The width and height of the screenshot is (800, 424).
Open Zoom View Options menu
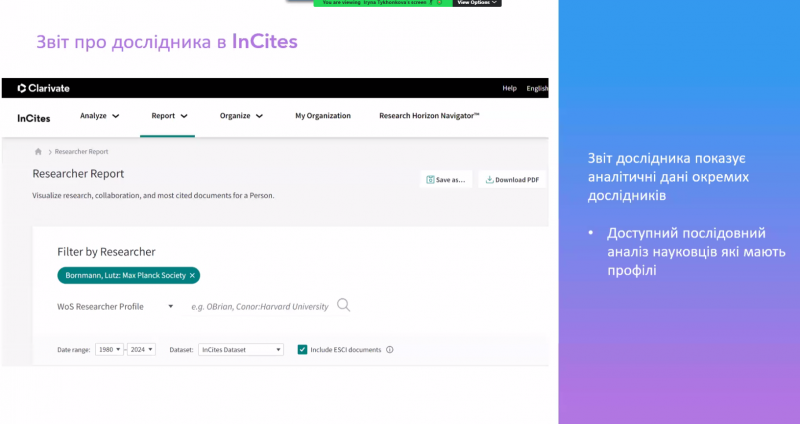477,3
